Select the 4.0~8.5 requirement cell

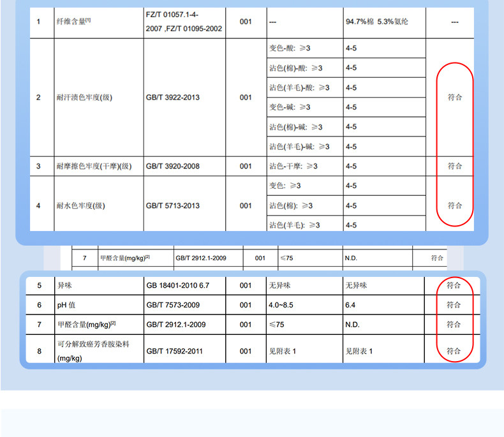click(281, 305)
